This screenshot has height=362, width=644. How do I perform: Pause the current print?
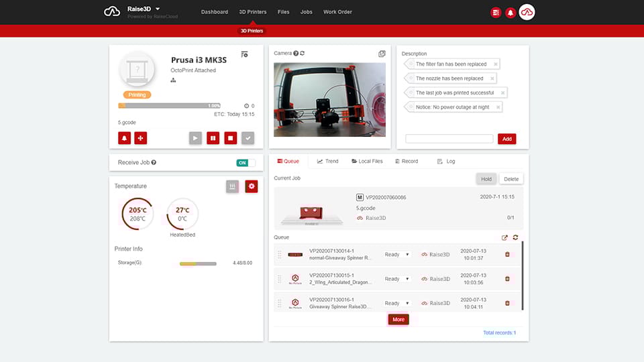(x=213, y=138)
